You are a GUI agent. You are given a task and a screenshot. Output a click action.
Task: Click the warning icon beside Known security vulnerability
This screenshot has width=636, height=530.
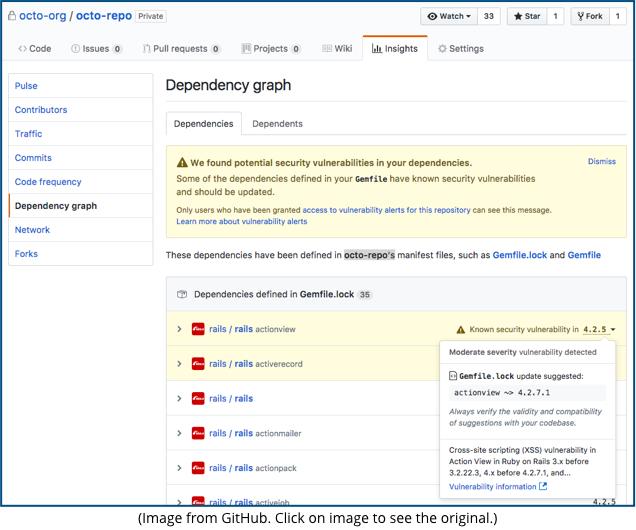[461, 330]
